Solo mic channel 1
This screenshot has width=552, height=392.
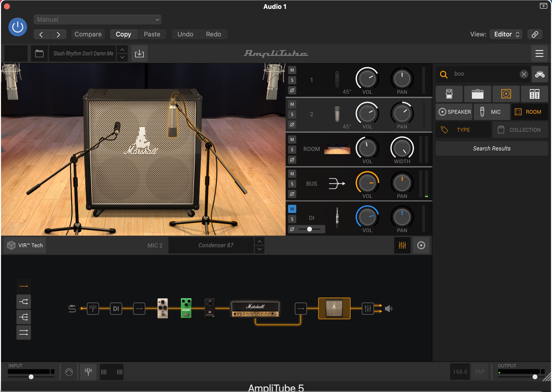pos(292,80)
